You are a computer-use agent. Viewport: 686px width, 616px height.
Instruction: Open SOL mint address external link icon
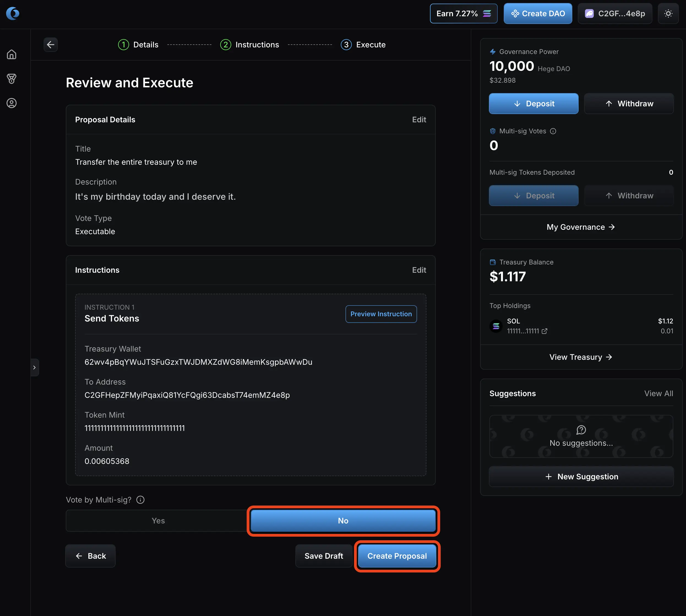[544, 331]
